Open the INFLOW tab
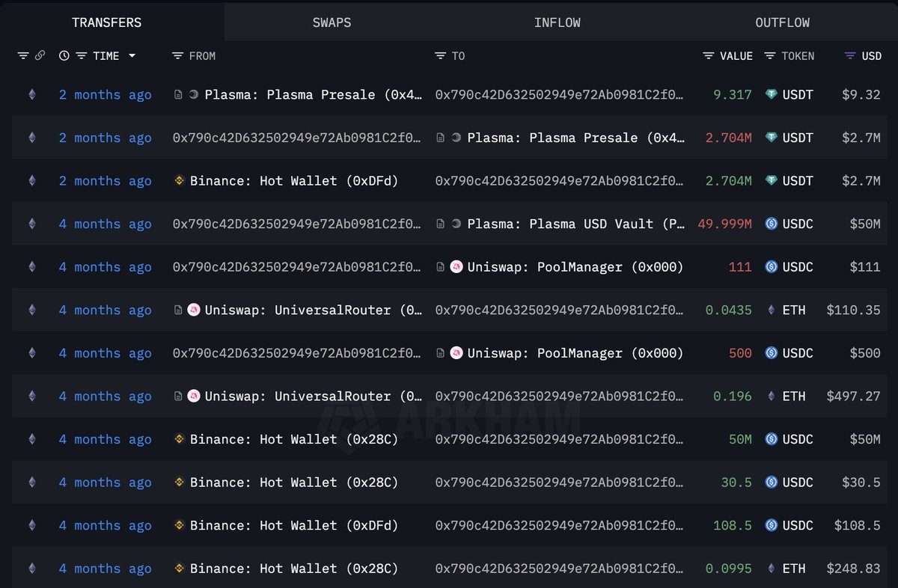Image resolution: width=898 pixels, height=588 pixels. 557,22
